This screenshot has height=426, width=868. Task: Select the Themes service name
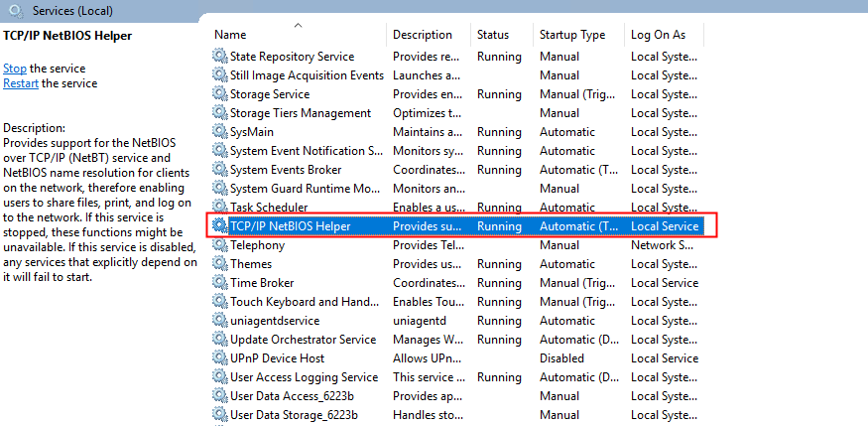pyautogui.click(x=251, y=264)
